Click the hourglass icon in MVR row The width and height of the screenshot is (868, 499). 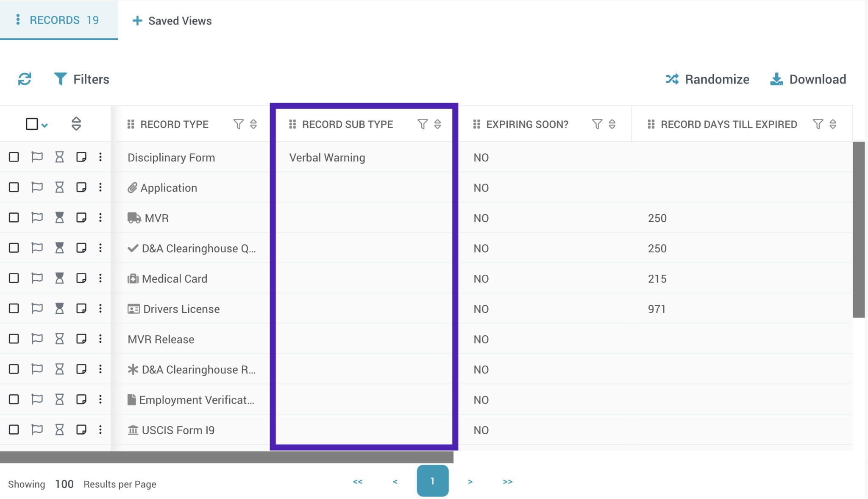click(59, 218)
